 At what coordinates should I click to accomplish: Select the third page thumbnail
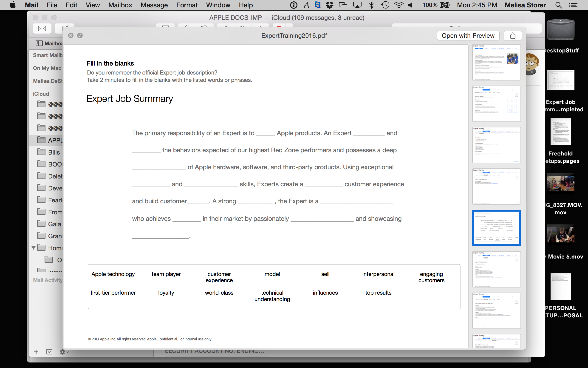click(x=496, y=145)
